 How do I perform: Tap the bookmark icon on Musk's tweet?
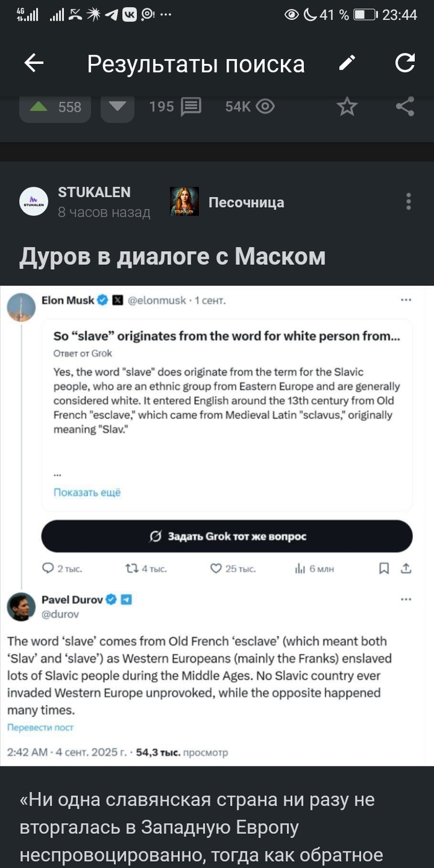[x=384, y=569]
